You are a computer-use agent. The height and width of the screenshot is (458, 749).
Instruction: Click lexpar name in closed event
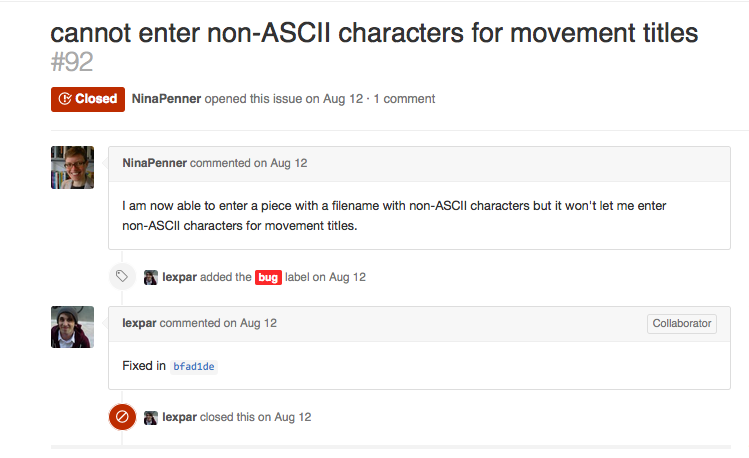point(180,417)
